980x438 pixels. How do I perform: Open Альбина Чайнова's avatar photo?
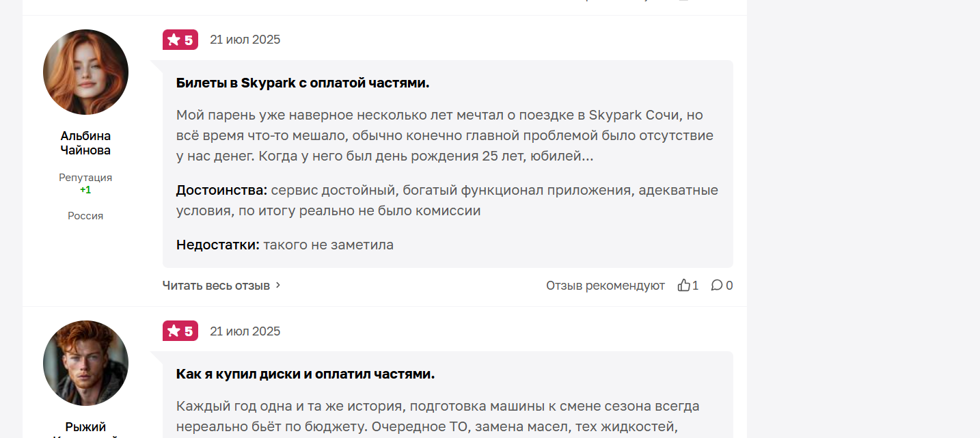(85, 72)
